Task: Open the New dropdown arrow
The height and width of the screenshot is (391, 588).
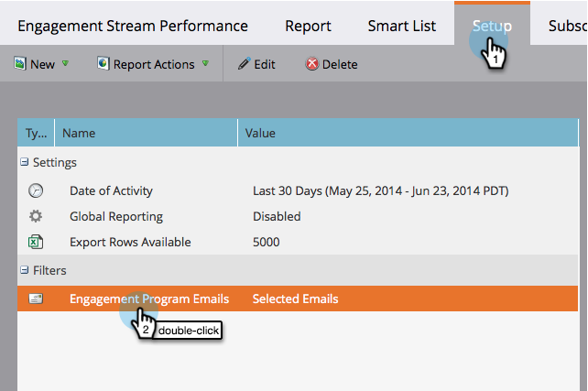Action: coord(66,64)
